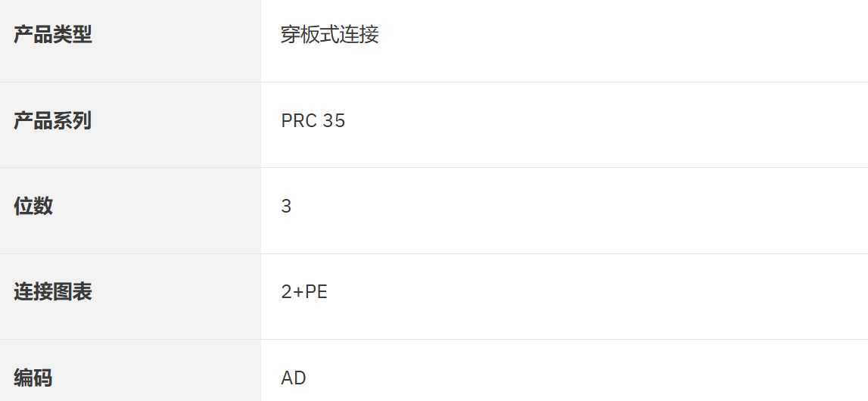Click the character 表 in 连接图表
This screenshot has width=868, height=401.
[x=82, y=292]
